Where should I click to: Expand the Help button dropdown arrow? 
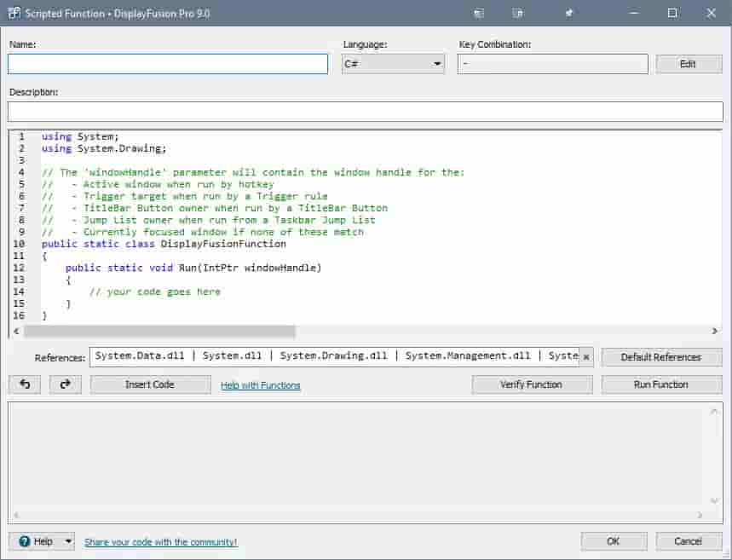[x=67, y=541]
